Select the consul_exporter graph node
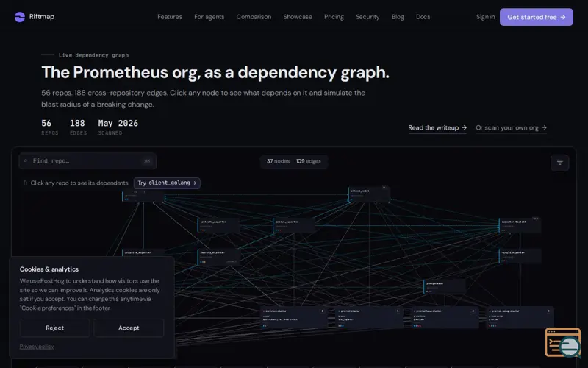The width and height of the screenshot is (588, 368). pos(293,225)
